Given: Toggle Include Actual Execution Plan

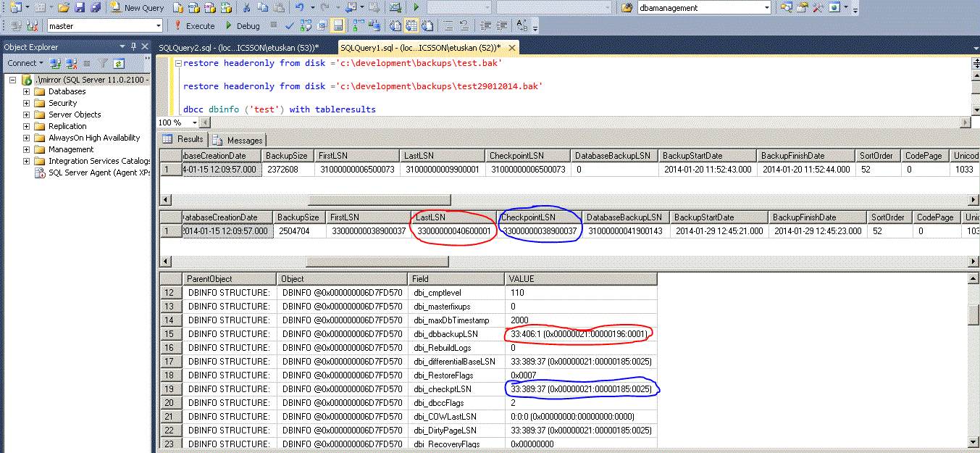Looking at the screenshot, I should [x=358, y=25].
